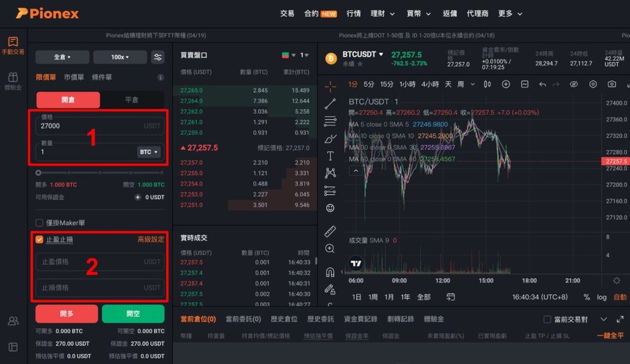Select the horizontal lines Fibonacci tool
Viewport: 630px width, 364px height.
coord(330,121)
